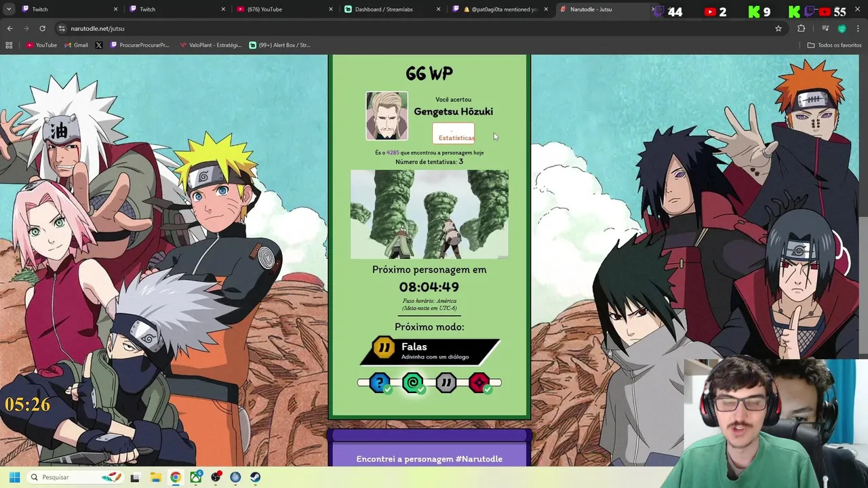Viewport: 868px width, 488px height.
Task: Select the red eye mode icon
Action: [x=479, y=383]
